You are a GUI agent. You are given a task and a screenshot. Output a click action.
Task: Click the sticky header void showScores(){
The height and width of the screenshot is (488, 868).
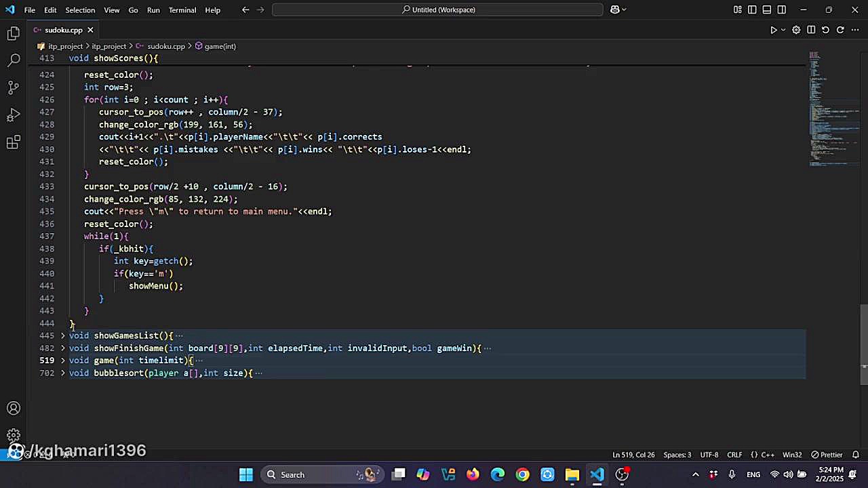click(x=113, y=58)
